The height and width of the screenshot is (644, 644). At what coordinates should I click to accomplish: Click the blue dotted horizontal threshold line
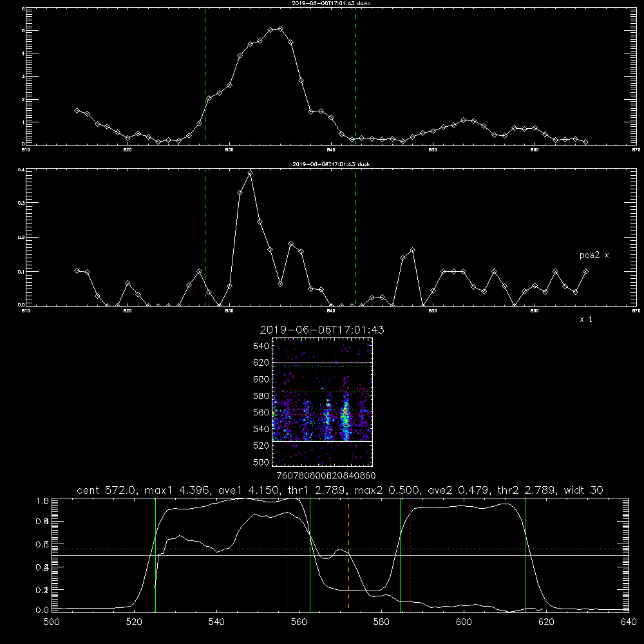340,549
